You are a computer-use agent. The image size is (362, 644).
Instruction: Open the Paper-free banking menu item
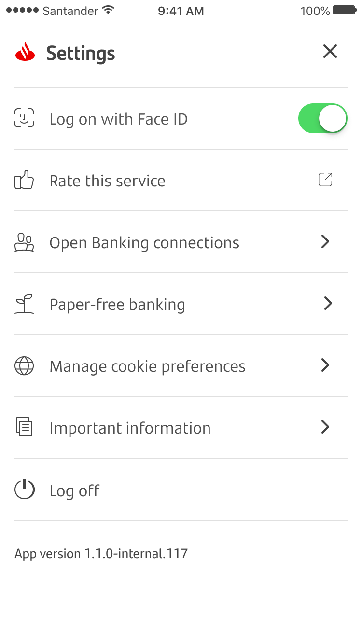click(x=117, y=305)
